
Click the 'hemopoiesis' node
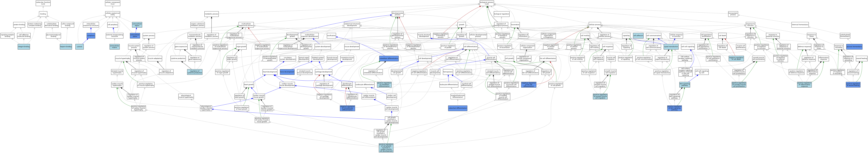pos(448,72)
